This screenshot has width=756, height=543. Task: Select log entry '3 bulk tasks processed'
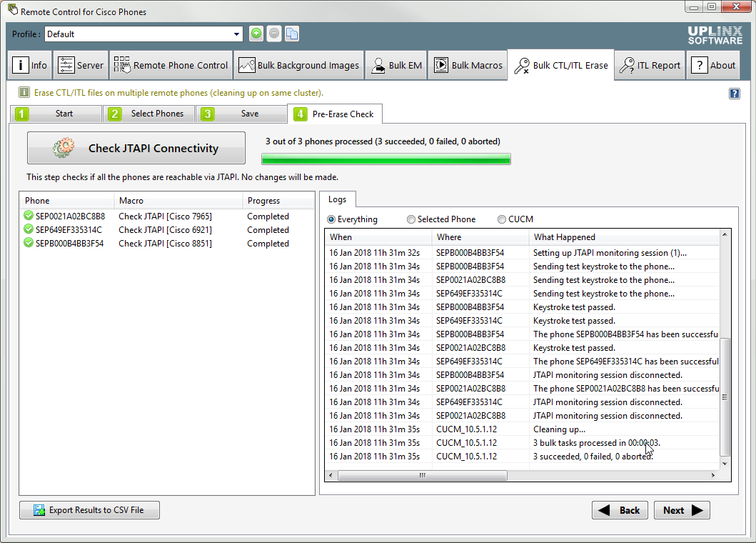tap(523, 442)
